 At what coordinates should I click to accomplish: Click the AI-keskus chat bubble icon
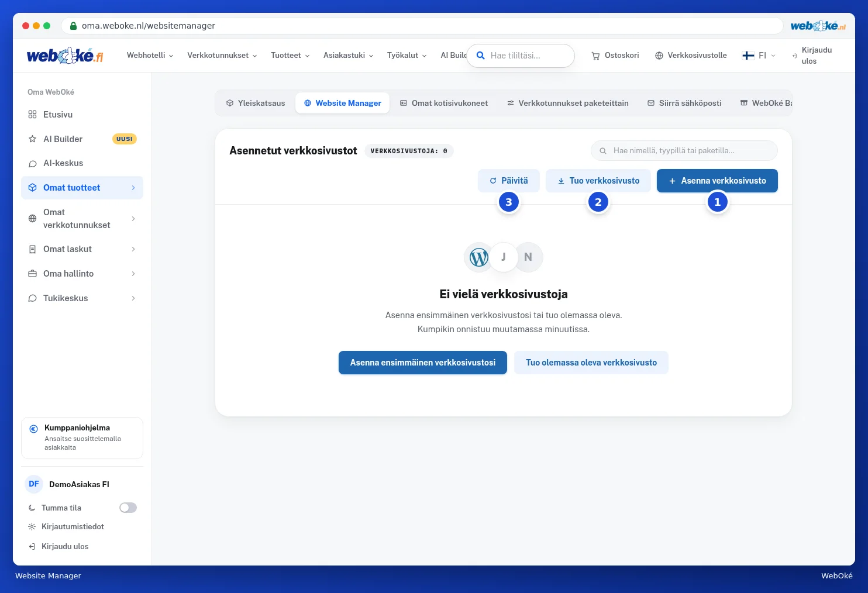(33, 164)
